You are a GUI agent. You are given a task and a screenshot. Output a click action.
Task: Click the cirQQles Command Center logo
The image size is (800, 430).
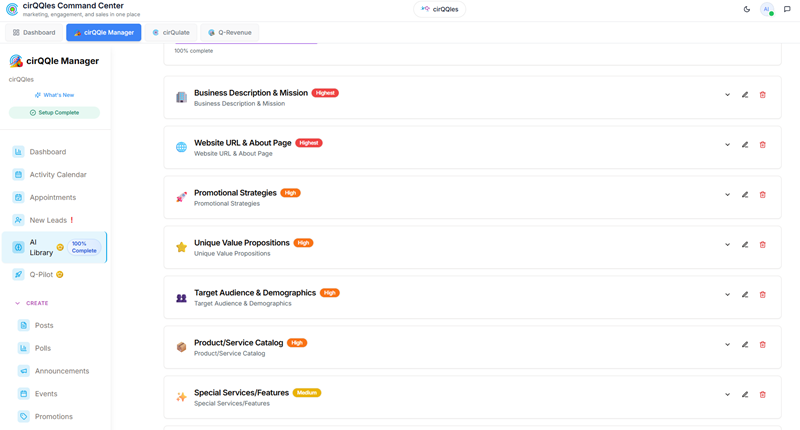pos(12,9)
